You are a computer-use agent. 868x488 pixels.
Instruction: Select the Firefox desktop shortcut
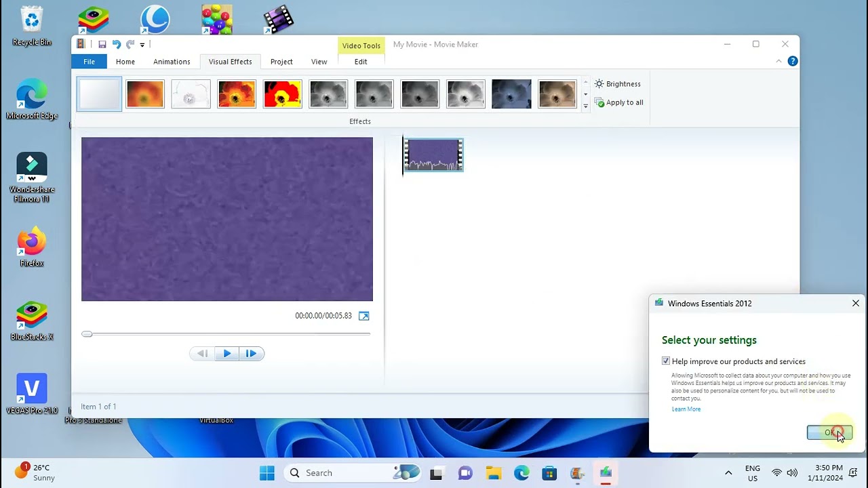[32, 247]
